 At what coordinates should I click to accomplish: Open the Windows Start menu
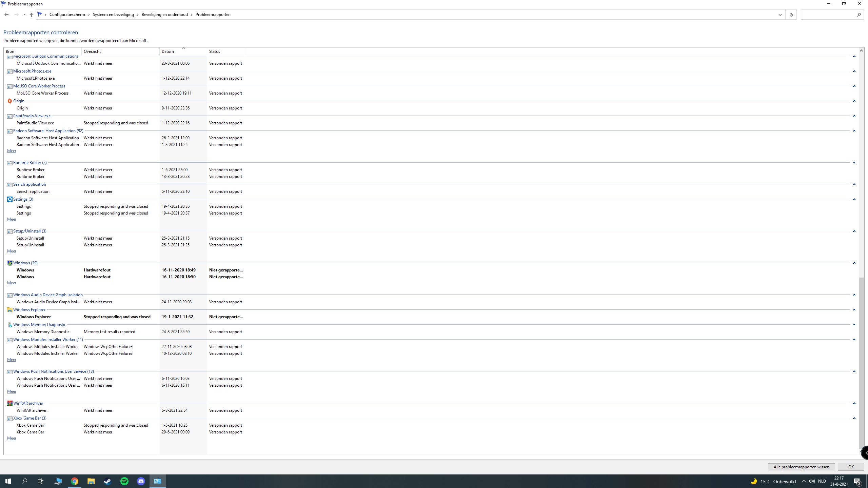point(8,481)
